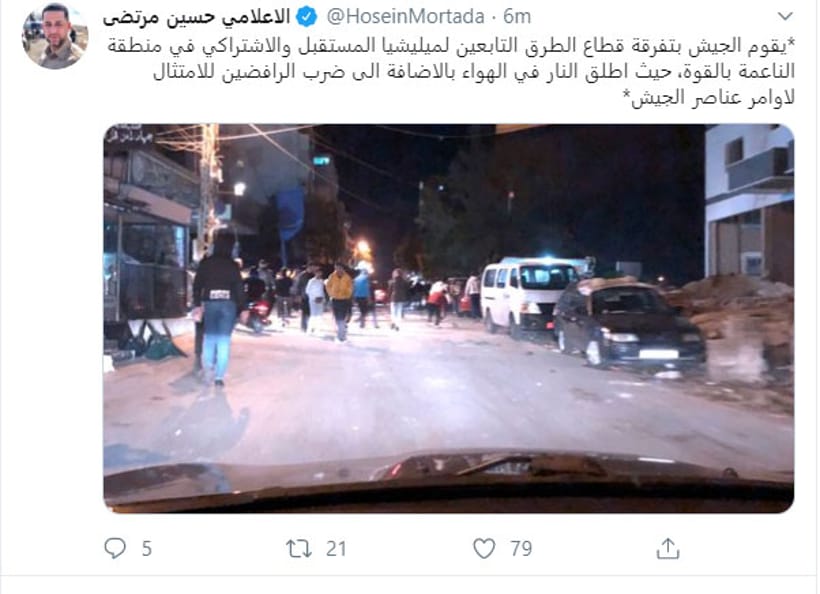Click the person in yellow jacket
The image size is (820, 594).
pyautogui.click(x=340, y=302)
